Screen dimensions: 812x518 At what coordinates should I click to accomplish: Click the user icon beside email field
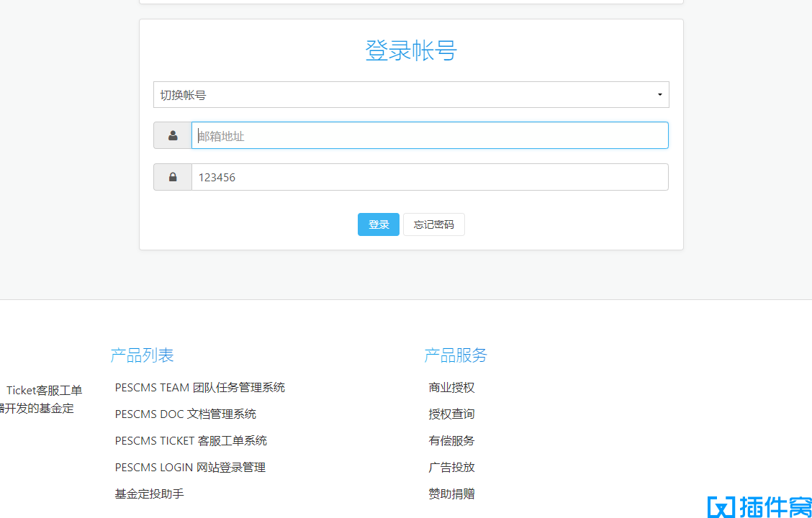173,135
